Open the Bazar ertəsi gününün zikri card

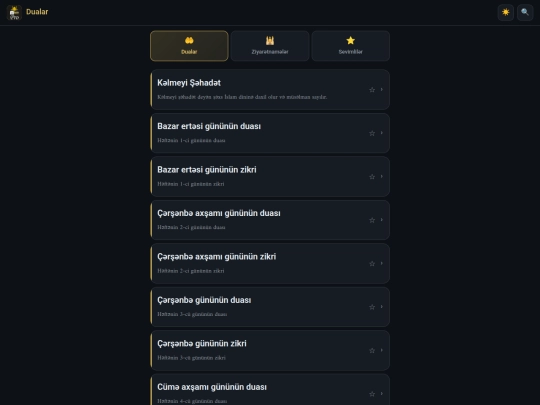click(x=270, y=177)
